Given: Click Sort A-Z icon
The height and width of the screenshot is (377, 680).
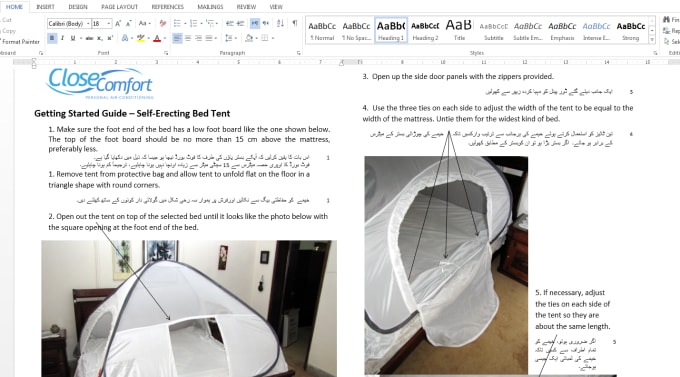Looking at the screenshot, I should coord(280,23).
